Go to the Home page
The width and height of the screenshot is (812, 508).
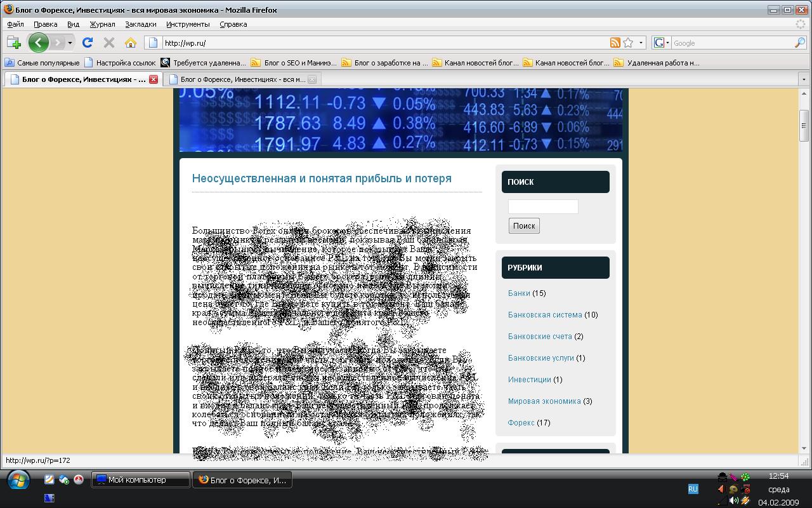(x=131, y=43)
